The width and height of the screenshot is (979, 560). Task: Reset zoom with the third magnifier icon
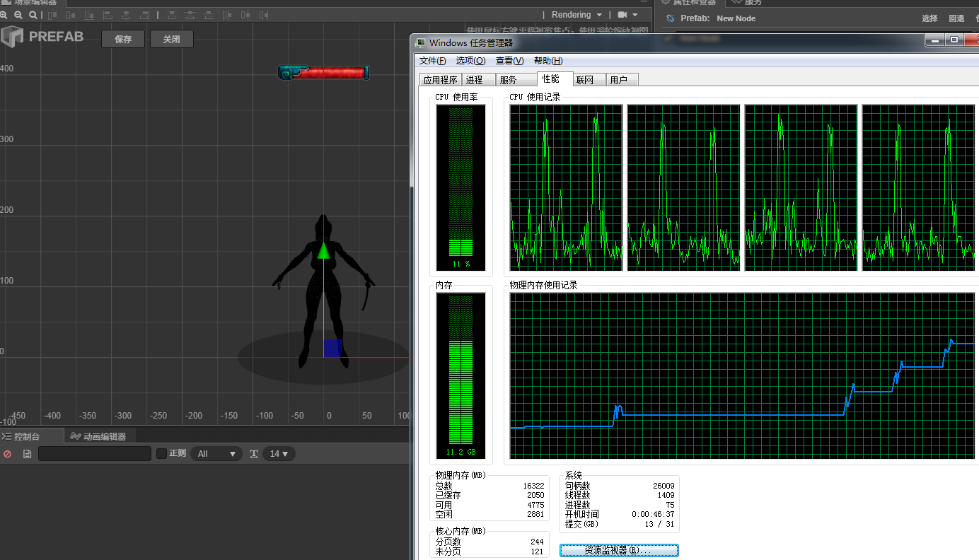[33, 15]
